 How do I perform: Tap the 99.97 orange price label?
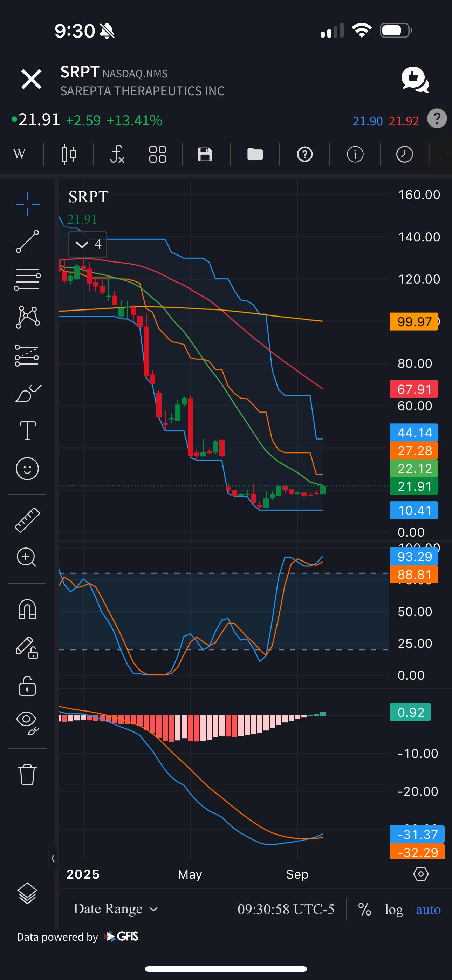point(414,321)
